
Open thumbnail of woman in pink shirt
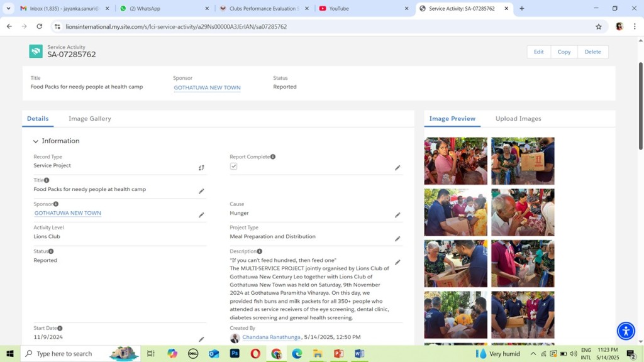(x=455, y=161)
